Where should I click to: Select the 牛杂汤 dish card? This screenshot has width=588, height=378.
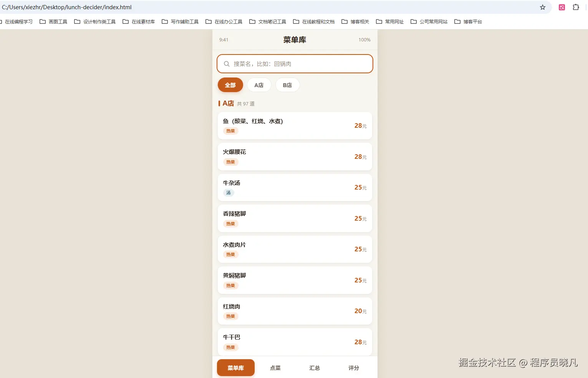295,187
